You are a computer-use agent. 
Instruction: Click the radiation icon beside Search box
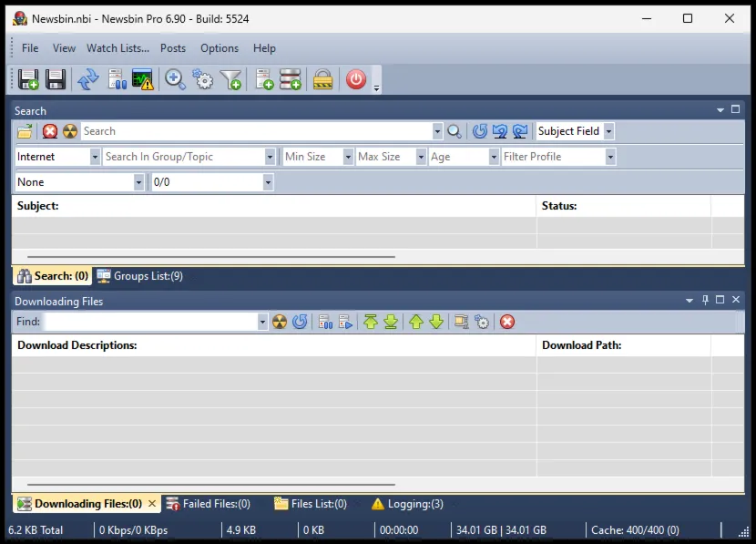(x=70, y=131)
